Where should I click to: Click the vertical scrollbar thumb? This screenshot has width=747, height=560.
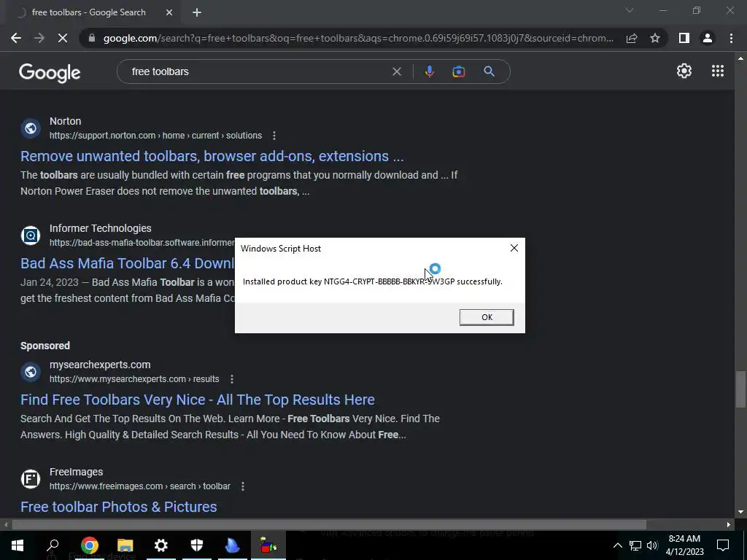point(740,389)
